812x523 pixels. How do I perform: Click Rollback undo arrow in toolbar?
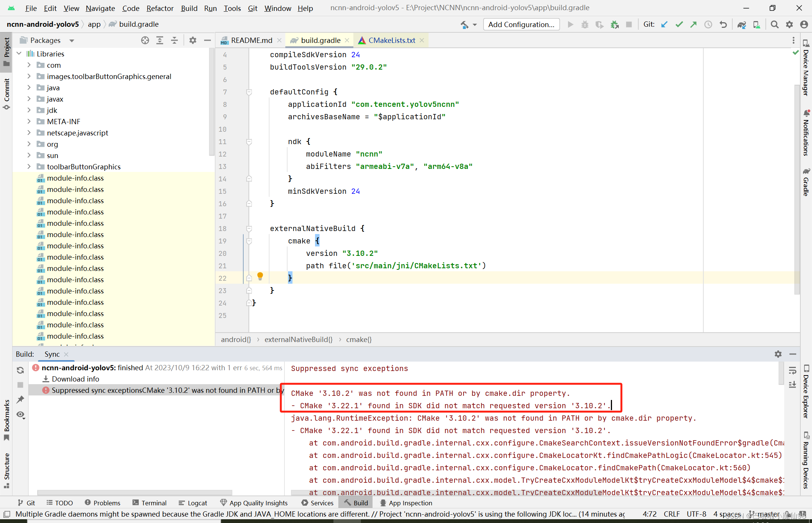723,25
